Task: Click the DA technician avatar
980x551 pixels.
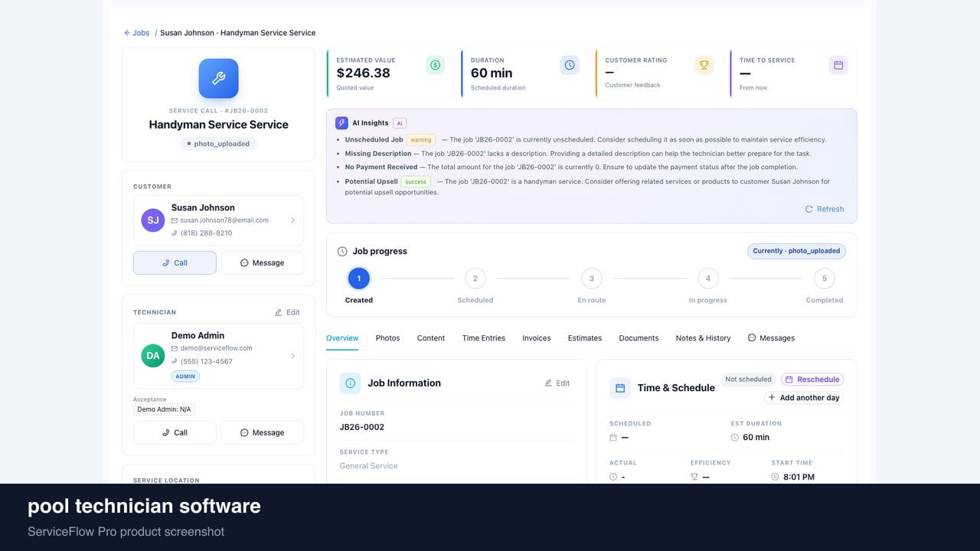Action: click(x=153, y=355)
